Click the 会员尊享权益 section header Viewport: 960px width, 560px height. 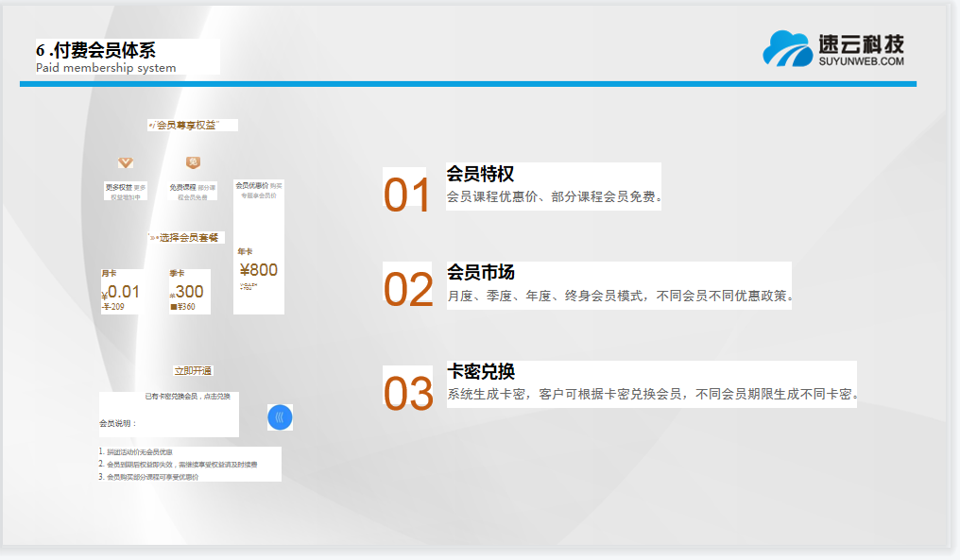click(x=192, y=125)
